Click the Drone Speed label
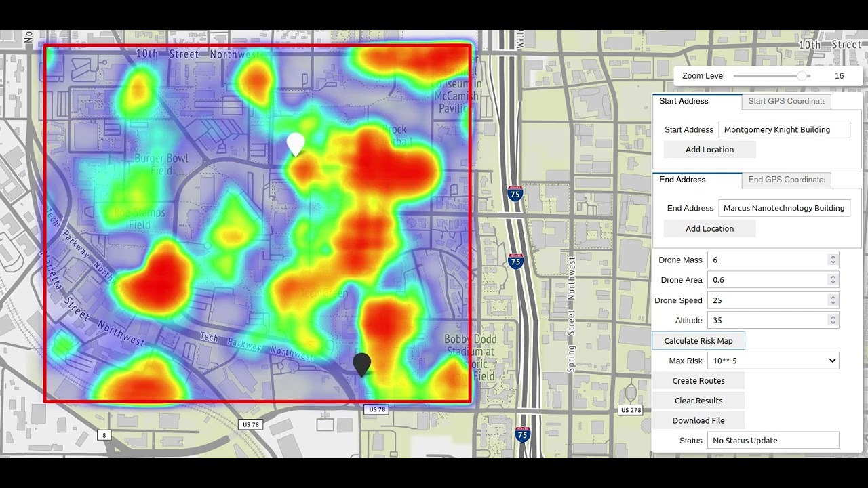The height and width of the screenshot is (488, 868). 678,300
